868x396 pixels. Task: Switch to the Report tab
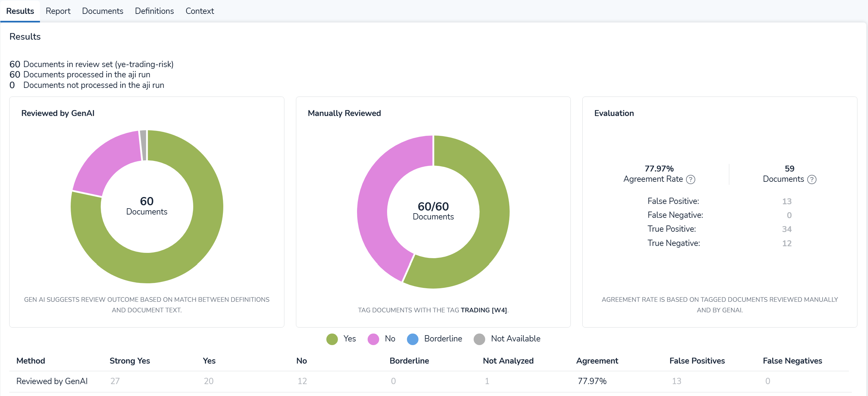coord(58,11)
